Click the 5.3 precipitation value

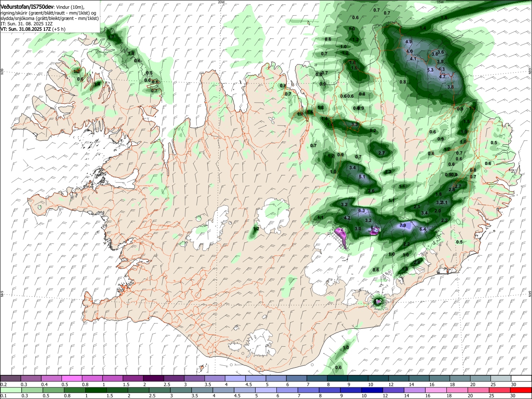tap(430, 70)
